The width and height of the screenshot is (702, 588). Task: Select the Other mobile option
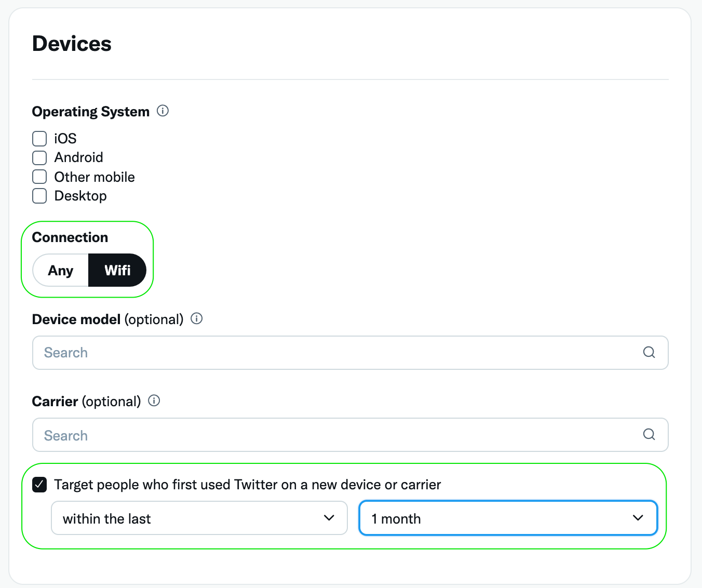point(39,177)
